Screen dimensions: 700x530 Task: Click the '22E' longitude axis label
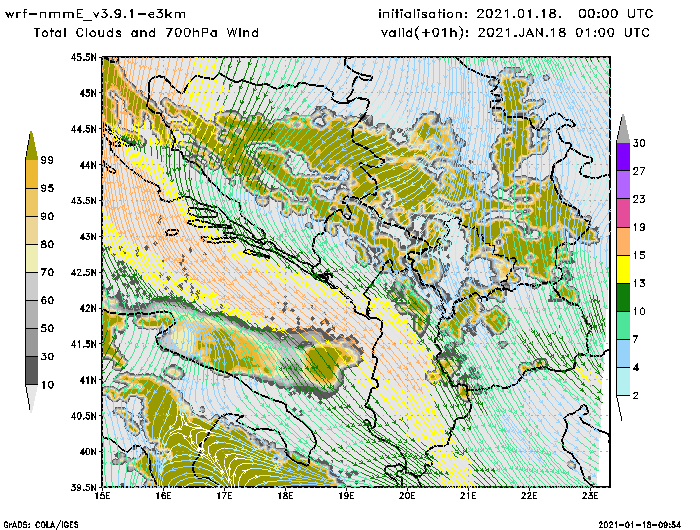[529, 496]
